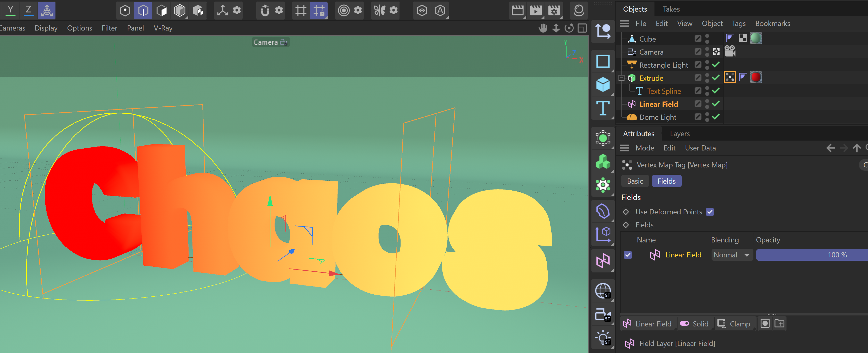The width and height of the screenshot is (868, 353).
Task: Open Snap settings gear
Action: pos(279,10)
